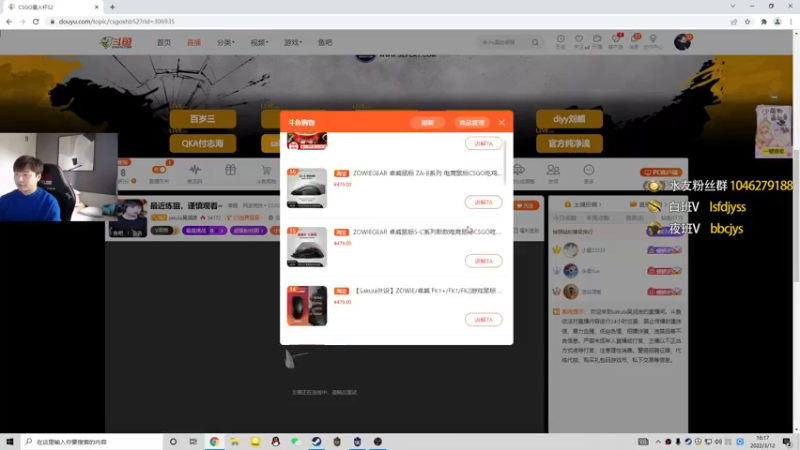Open 直播 in Douyu navigation
Viewport: 800px width, 450px height.
194,42
